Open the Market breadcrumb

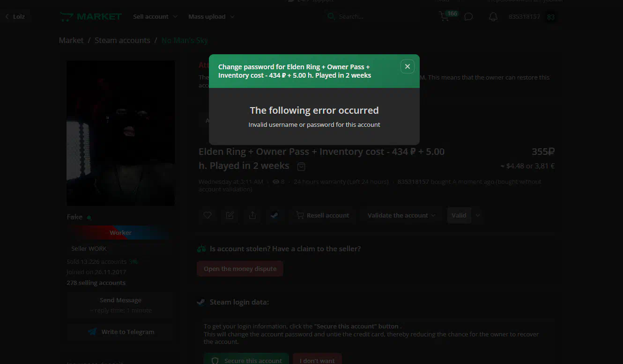point(71,40)
